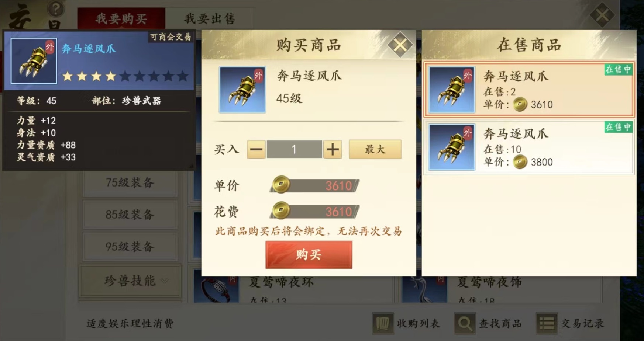Select the 95级装备 category
The height and width of the screenshot is (341, 644).
pos(130,247)
